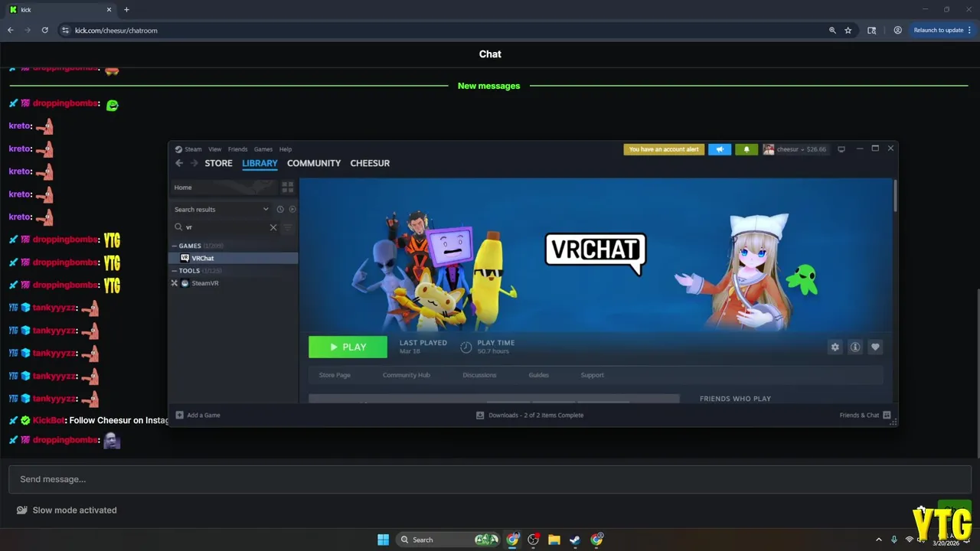
Task: Open VRChat Discussions link
Action: tap(479, 375)
